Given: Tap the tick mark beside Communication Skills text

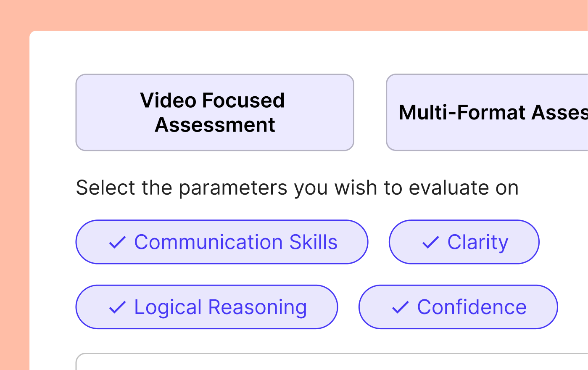Looking at the screenshot, I should (x=118, y=242).
